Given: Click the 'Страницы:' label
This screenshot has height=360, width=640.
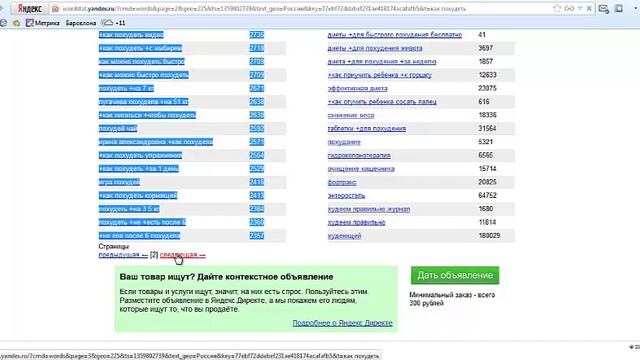Looking at the screenshot, I should click(x=114, y=247).
